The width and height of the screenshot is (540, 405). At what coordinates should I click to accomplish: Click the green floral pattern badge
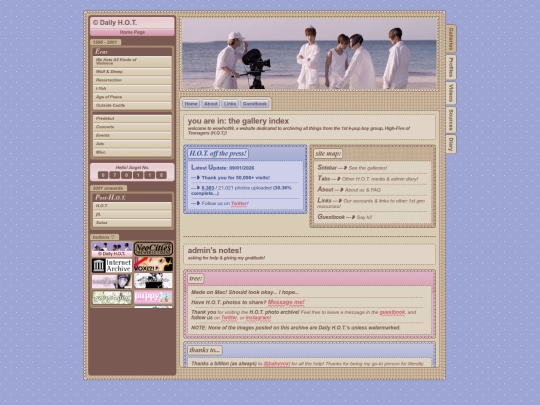112,298
